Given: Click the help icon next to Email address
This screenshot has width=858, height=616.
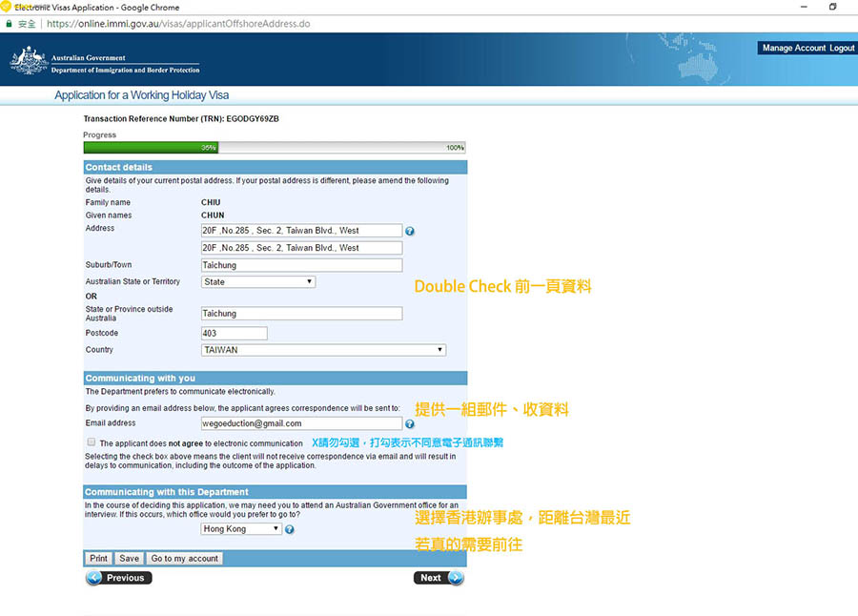Looking at the screenshot, I should click(410, 424).
